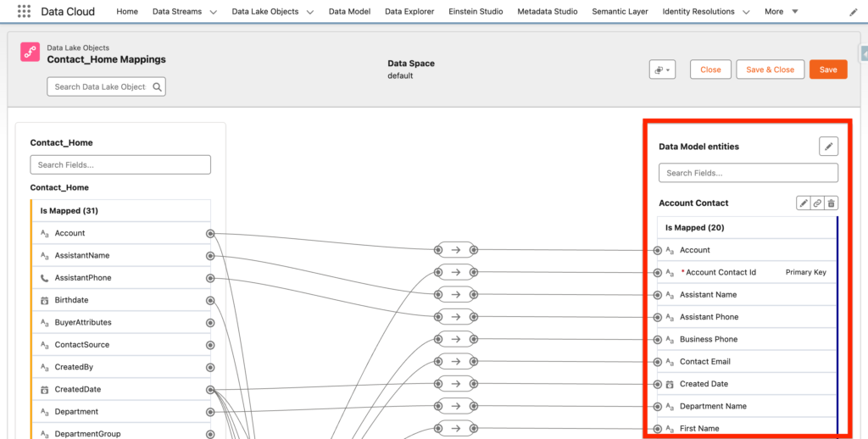Viewport: 868px width, 439px height.
Task: Open the Data Explorer tab
Action: [x=409, y=12]
